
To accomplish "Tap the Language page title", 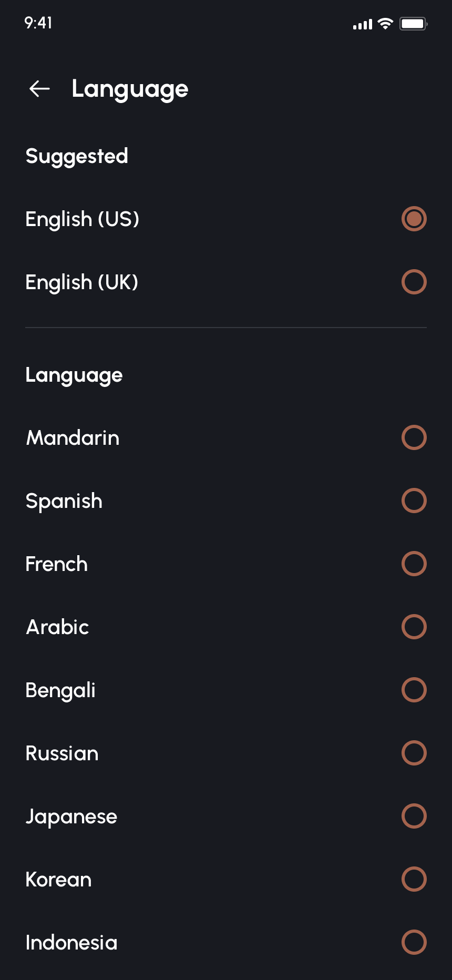I will (x=130, y=89).
